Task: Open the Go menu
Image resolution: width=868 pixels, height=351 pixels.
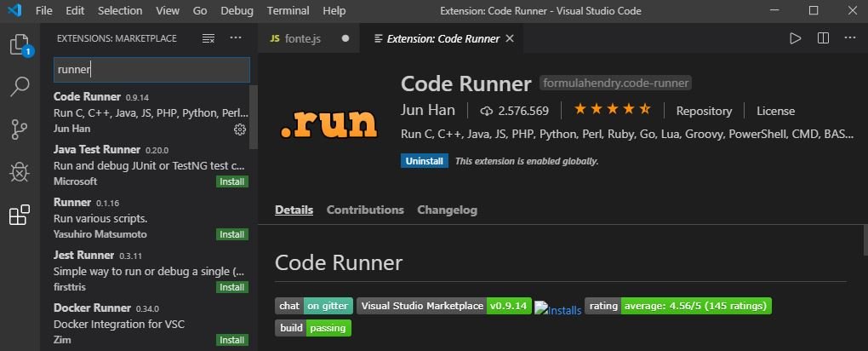Action: 200,10
